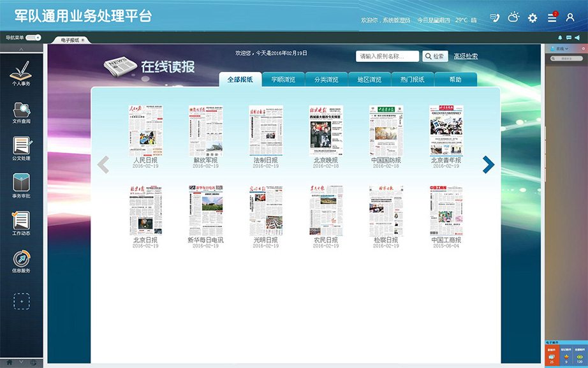
Task: Open the 工作动态 sidebar module
Action: [x=22, y=223]
